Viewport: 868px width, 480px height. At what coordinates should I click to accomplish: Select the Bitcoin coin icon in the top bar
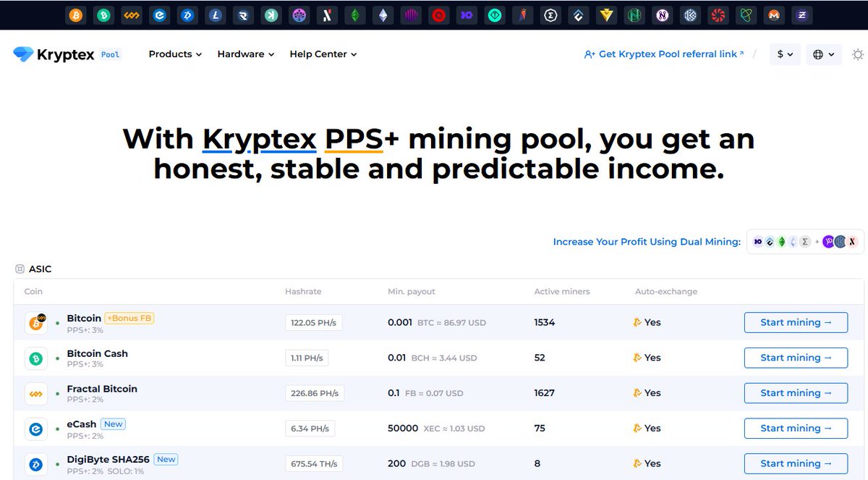[x=76, y=14]
